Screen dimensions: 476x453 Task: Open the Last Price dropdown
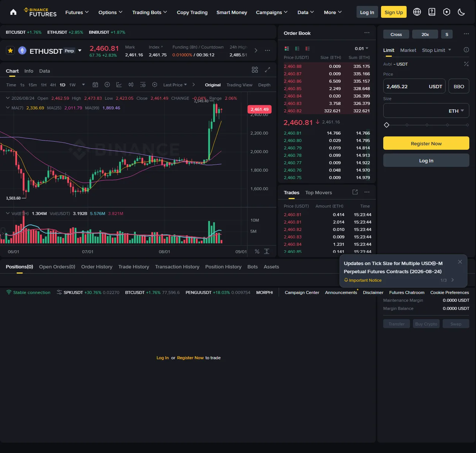pyautogui.click(x=175, y=85)
